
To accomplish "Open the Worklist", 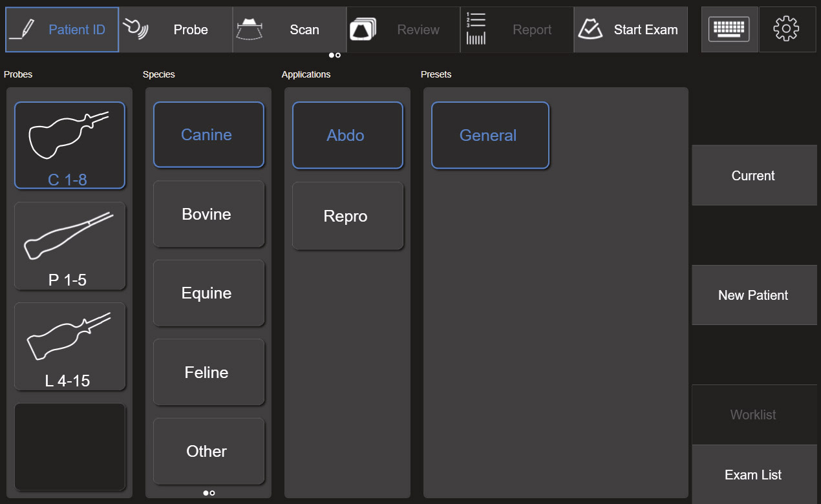I will [754, 415].
